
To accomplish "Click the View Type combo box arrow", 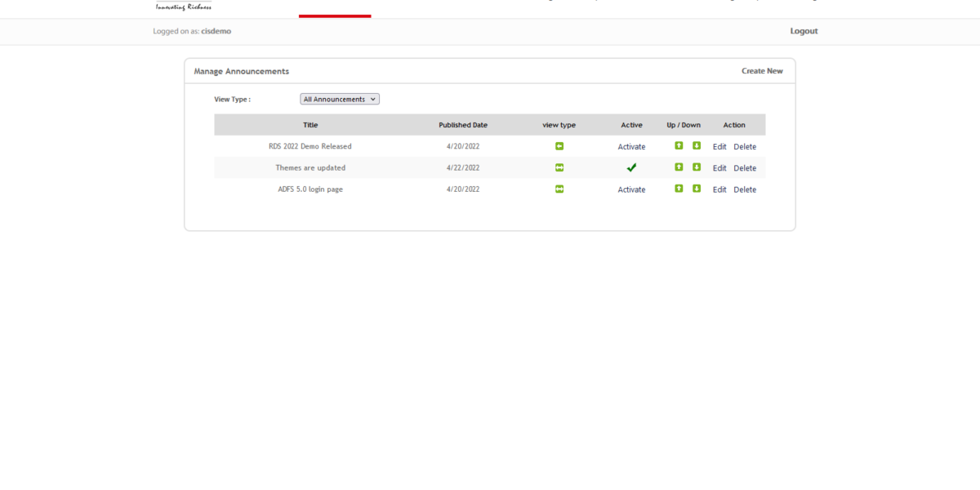I will [x=374, y=98].
